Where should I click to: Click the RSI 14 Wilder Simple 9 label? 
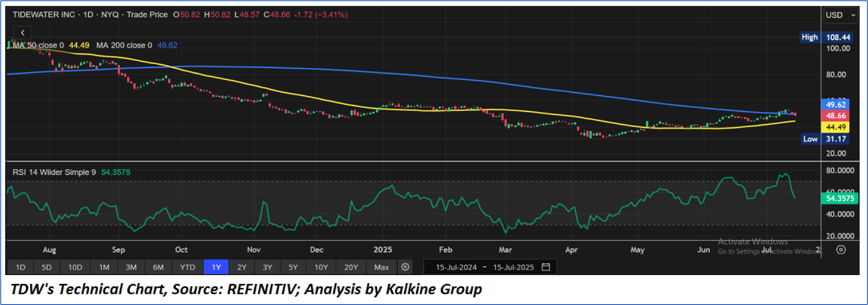[x=55, y=172]
